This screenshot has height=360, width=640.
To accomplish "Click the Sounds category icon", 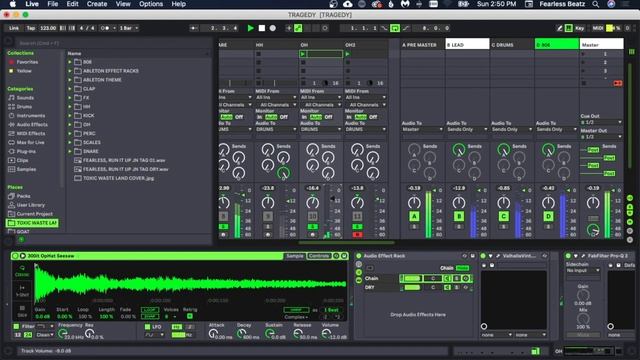I will (x=11, y=98).
